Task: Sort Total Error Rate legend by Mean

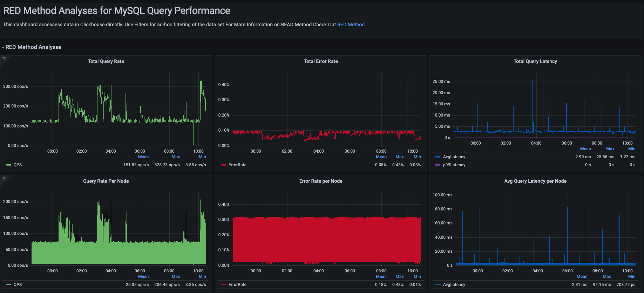Action: point(381,157)
